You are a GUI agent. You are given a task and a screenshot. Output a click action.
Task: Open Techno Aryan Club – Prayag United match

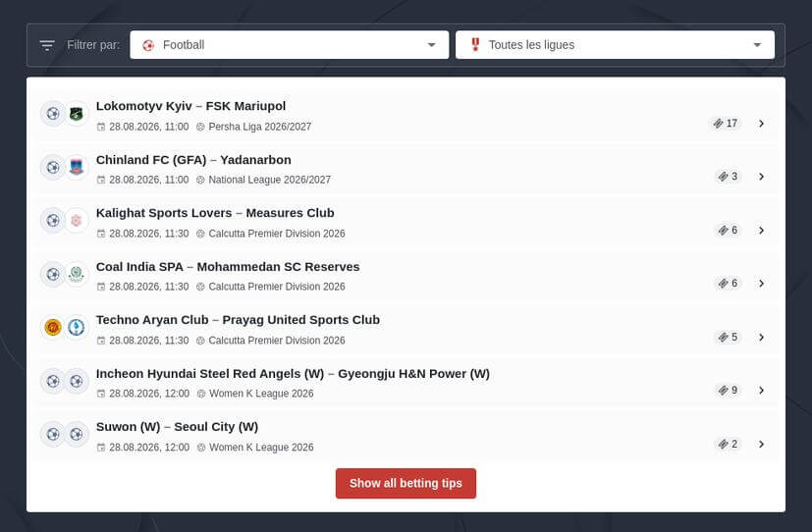click(238, 320)
